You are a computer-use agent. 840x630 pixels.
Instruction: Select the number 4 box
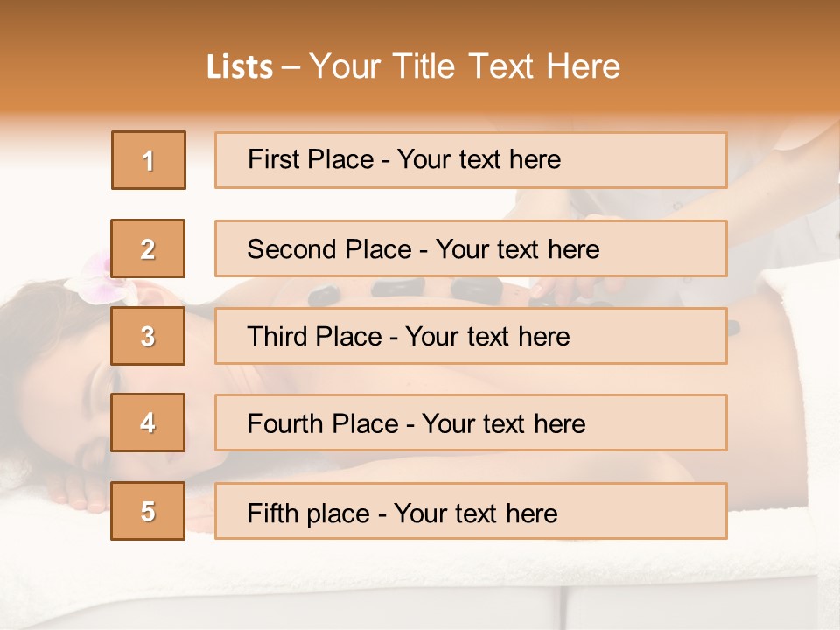click(x=148, y=423)
